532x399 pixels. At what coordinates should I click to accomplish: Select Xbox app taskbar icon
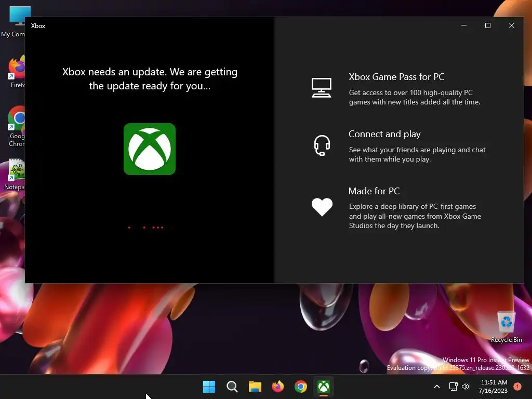click(x=324, y=387)
